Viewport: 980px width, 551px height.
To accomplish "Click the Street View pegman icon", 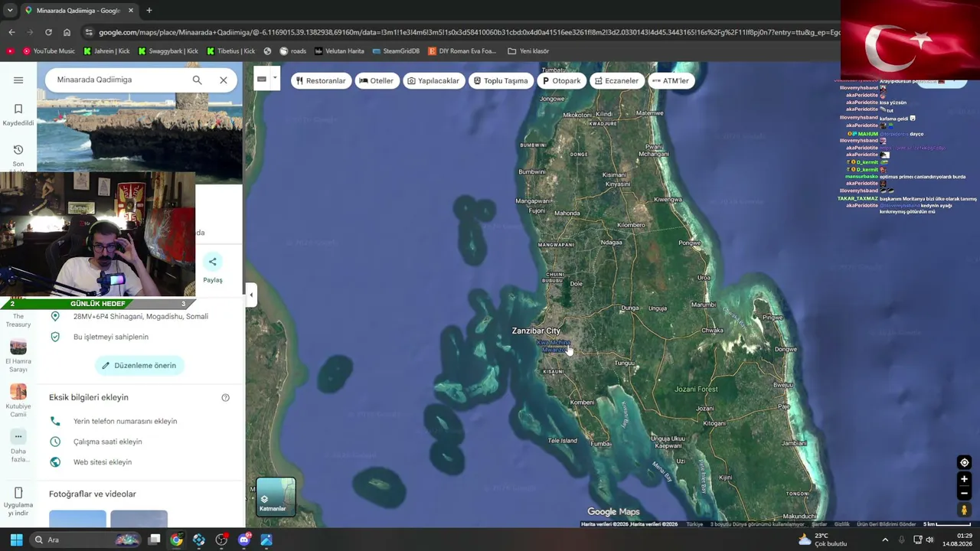I will point(964,510).
